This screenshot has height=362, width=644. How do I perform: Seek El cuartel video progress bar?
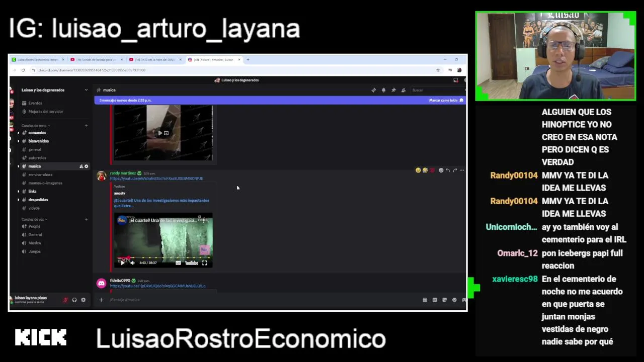(163, 257)
